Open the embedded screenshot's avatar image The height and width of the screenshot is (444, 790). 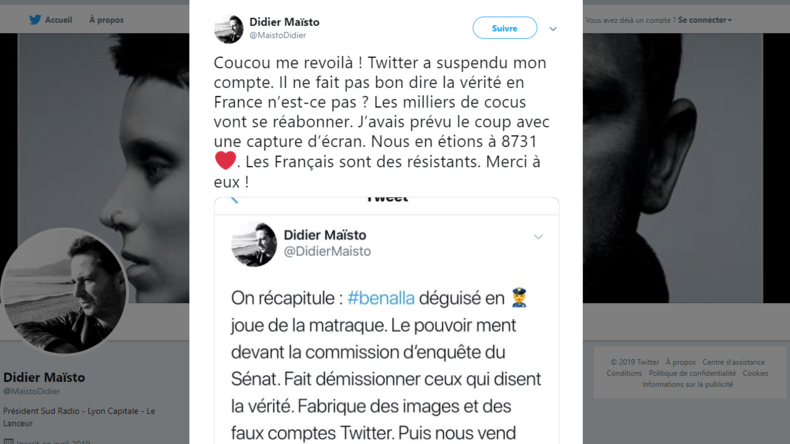[x=253, y=244]
